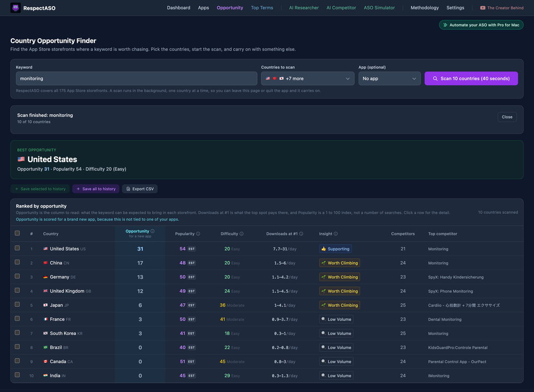This screenshot has height=392, width=534.
Task: Click the magnifier icon in France's Low Volume badge
Action: point(323,319)
